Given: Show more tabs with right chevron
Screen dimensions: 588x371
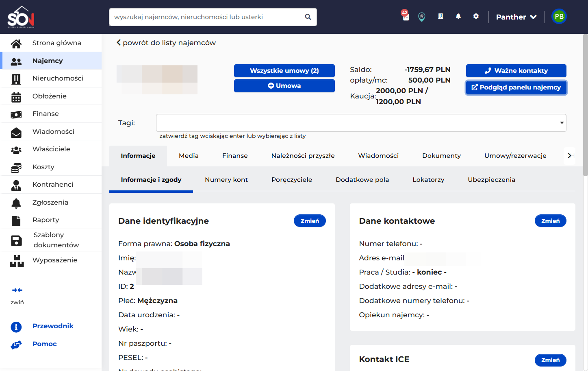Looking at the screenshot, I should click(x=569, y=156).
